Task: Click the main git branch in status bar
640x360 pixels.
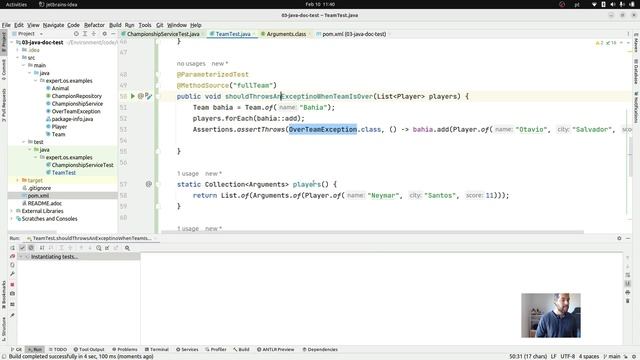Action: coord(611,356)
